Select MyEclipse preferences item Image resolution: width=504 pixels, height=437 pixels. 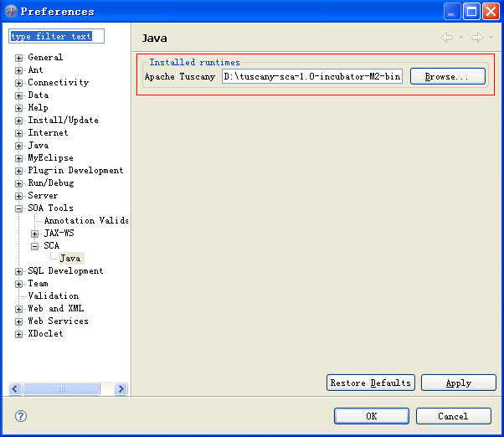point(50,157)
